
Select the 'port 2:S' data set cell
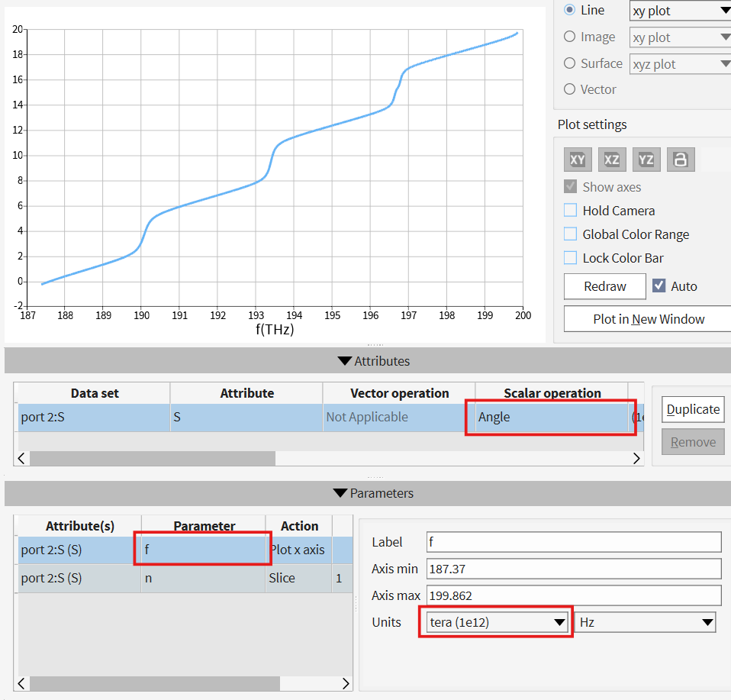pyautogui.click(x=94, y=418)
